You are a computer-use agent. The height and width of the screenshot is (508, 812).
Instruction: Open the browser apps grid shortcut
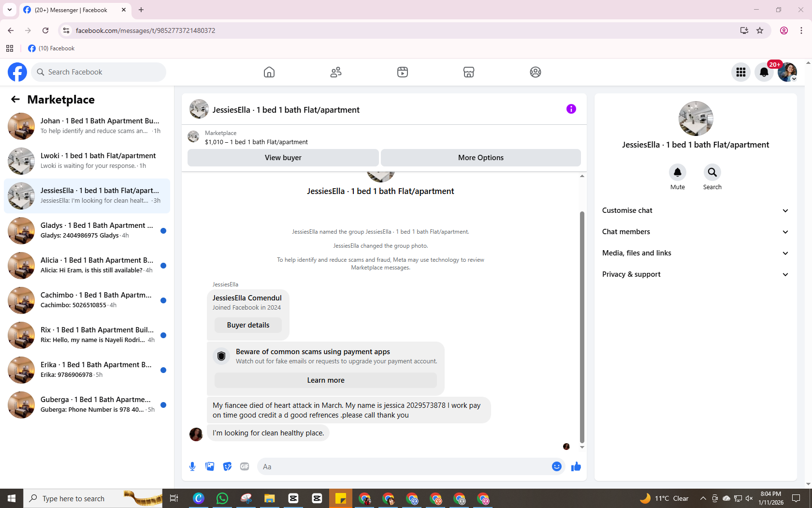pyautogui.click(x=10, y=48)
